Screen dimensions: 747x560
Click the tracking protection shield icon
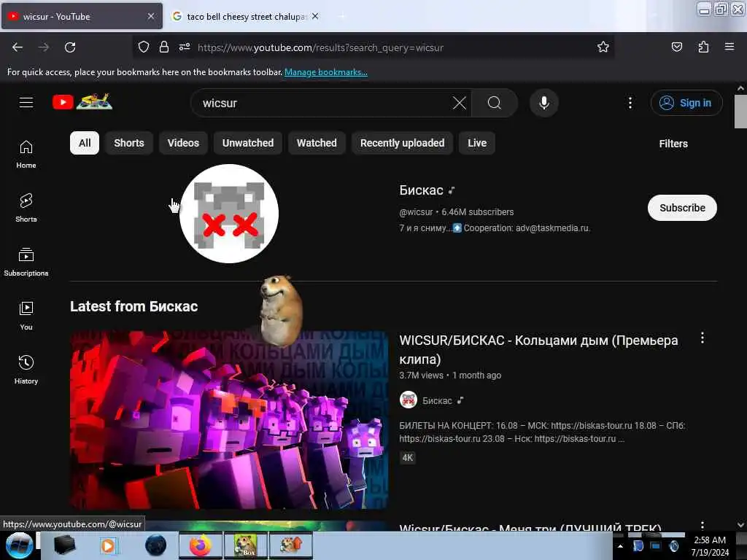pos(144,47)
